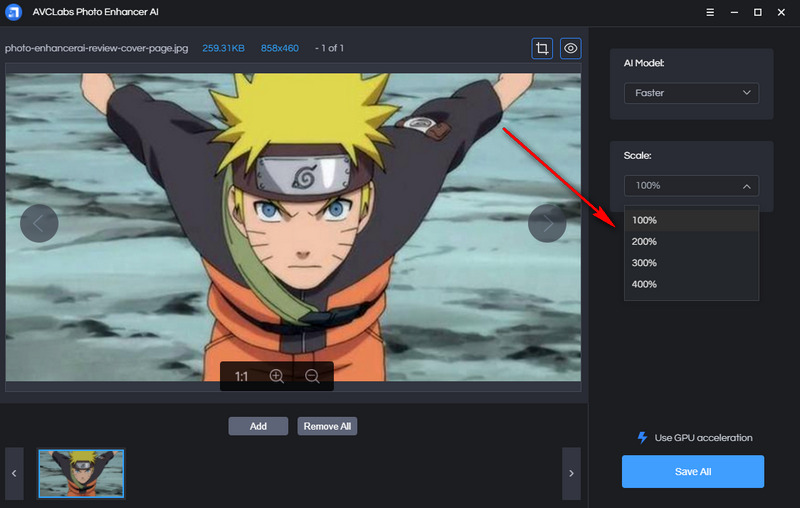Minimize the AVCLabs window
The height and width of the screenshot is (508, 800).
point(734,12)
